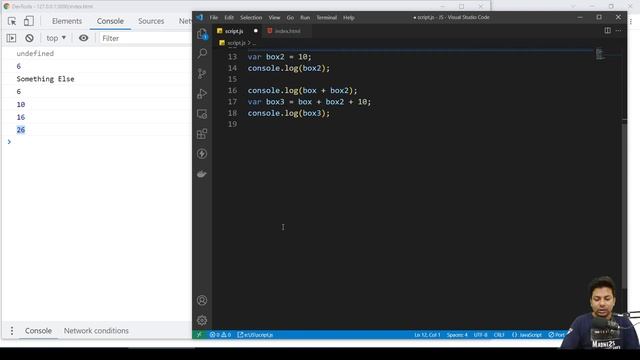Open the Run menu in VS Code

tap(305, 18)
